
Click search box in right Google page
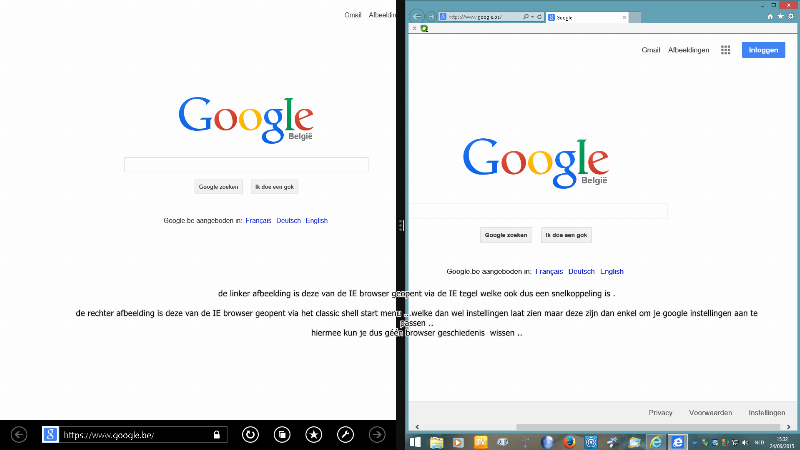[x=538, y=211]
